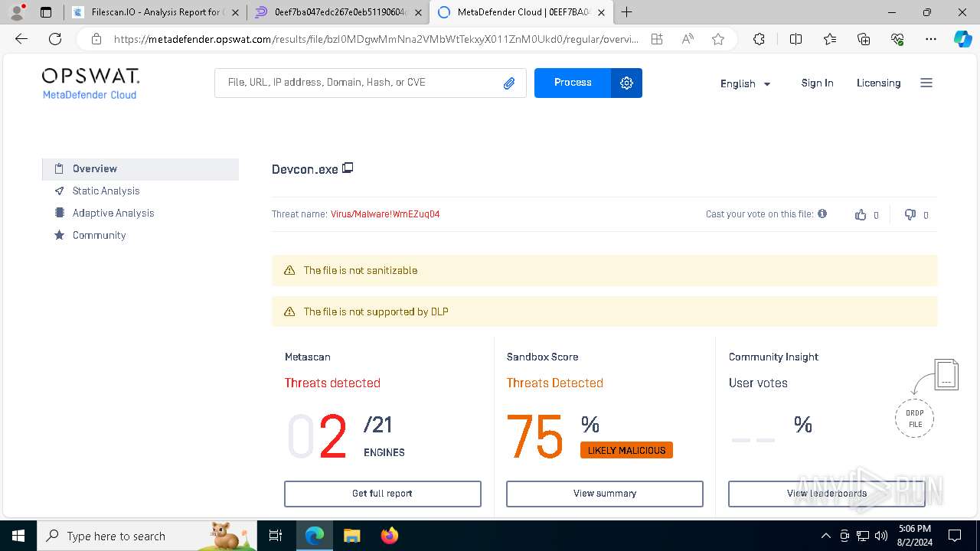980x551 pixels.
Task: Copy the Devcon.exe file name
Action: click(348, 168)
